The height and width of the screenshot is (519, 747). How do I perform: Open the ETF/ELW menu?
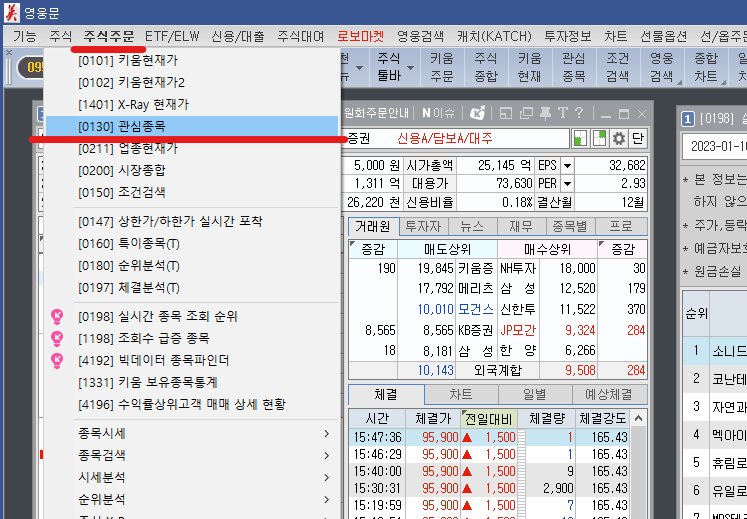point(172,36)
